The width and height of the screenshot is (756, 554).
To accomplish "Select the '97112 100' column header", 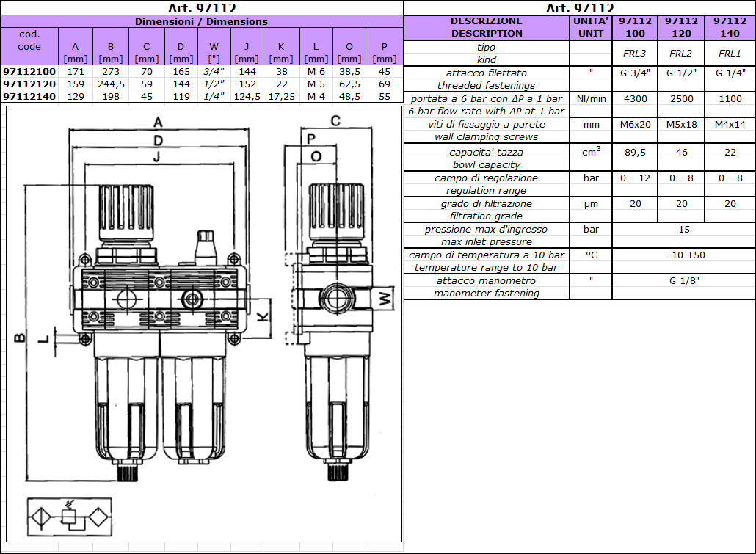I will [635, 27].
